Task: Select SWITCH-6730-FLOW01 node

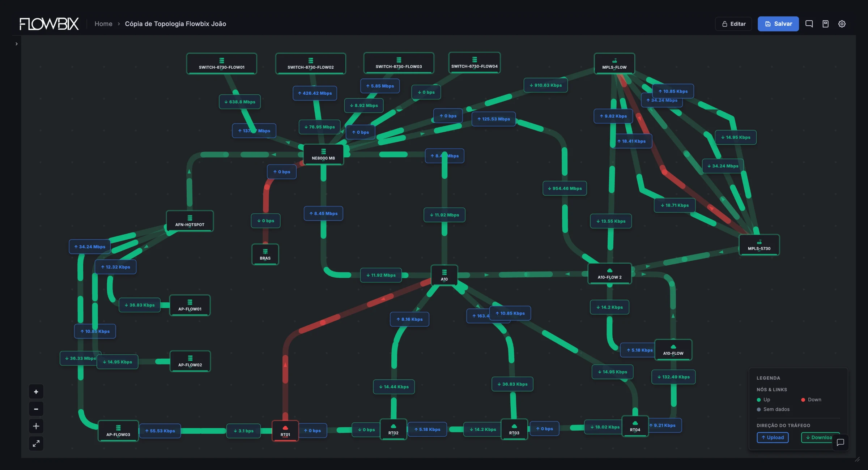Action: coord(222,64)
